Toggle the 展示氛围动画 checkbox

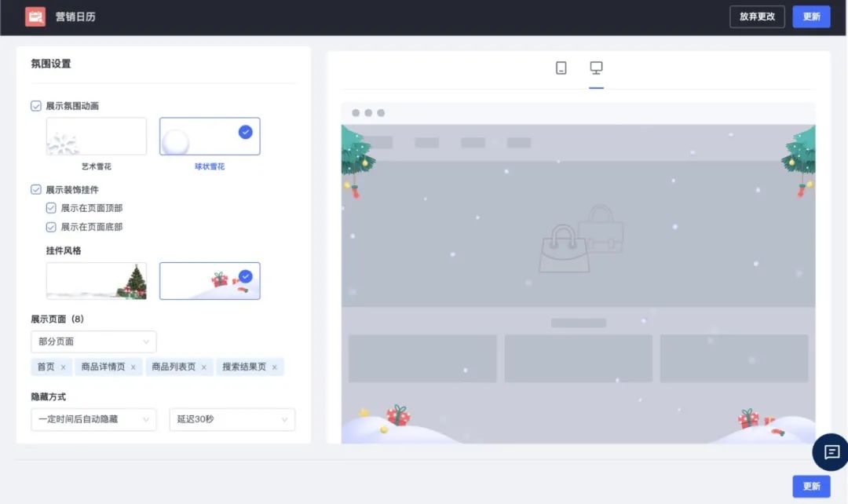[36, 106]
